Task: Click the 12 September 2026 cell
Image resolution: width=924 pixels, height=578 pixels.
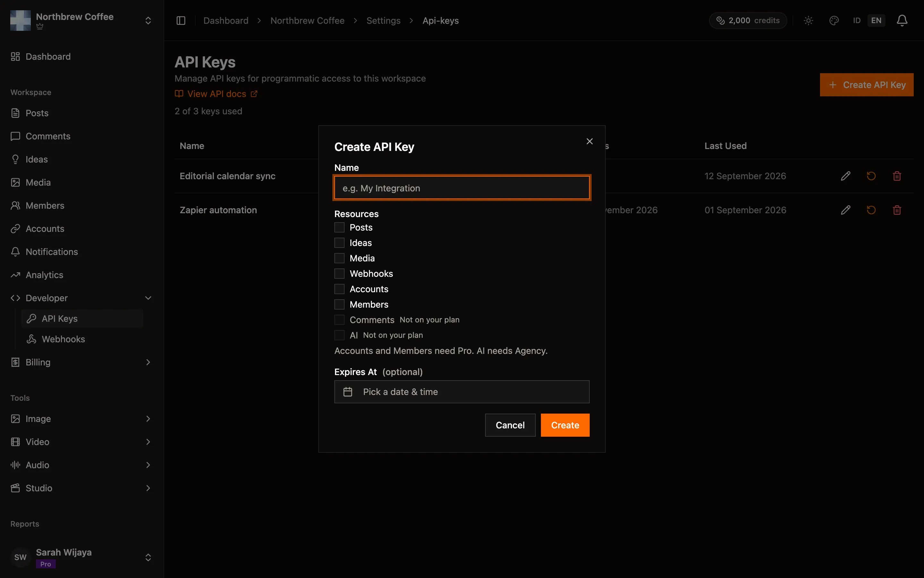Action: (745, 176)
